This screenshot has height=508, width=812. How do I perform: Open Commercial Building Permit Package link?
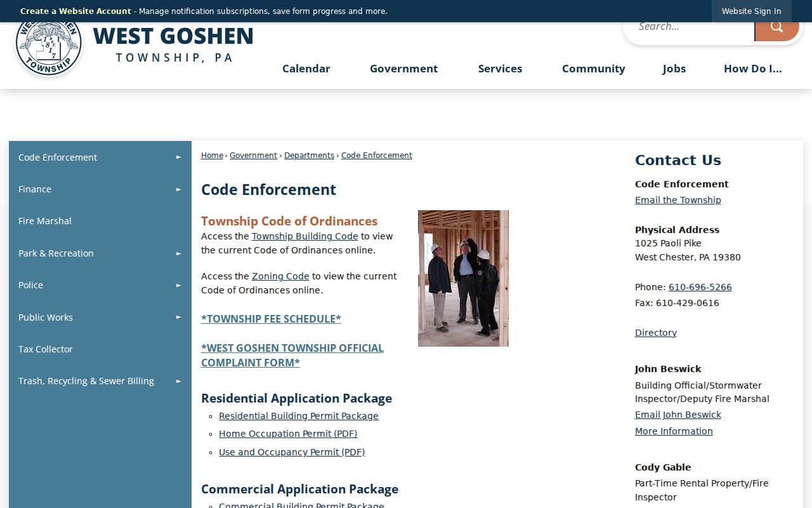[301, 504]
